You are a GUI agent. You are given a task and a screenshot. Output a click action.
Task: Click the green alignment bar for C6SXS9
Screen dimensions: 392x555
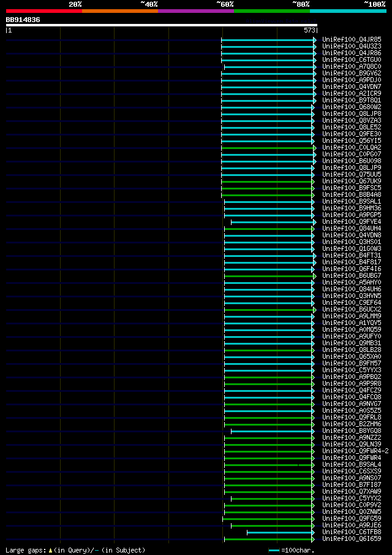(x=269, y=472)
